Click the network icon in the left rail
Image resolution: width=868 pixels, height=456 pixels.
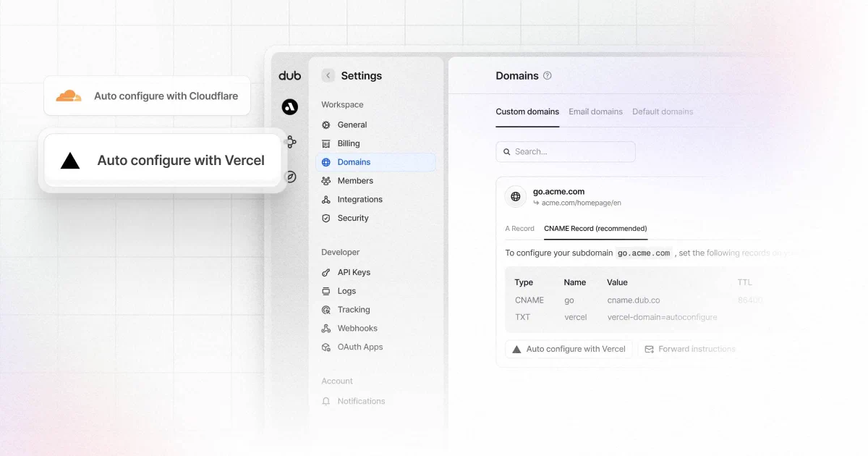(x=290, y=142)
